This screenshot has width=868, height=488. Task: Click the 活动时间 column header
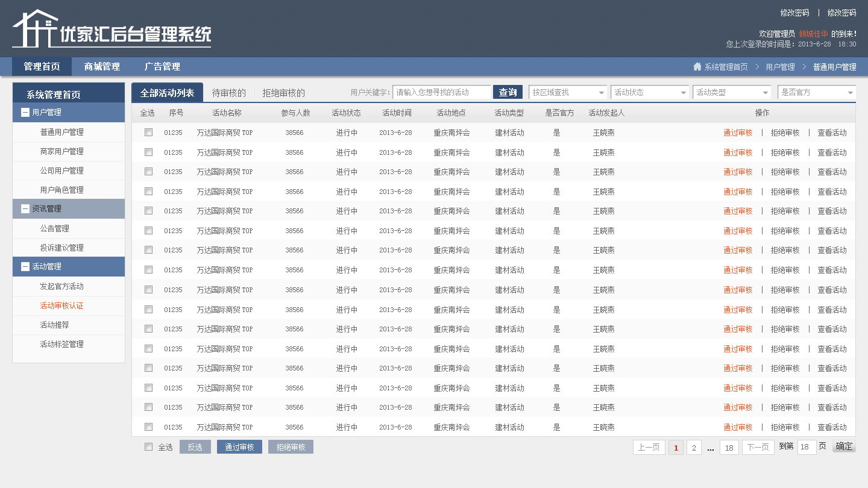pyautogui.click(x=397, y=113)
